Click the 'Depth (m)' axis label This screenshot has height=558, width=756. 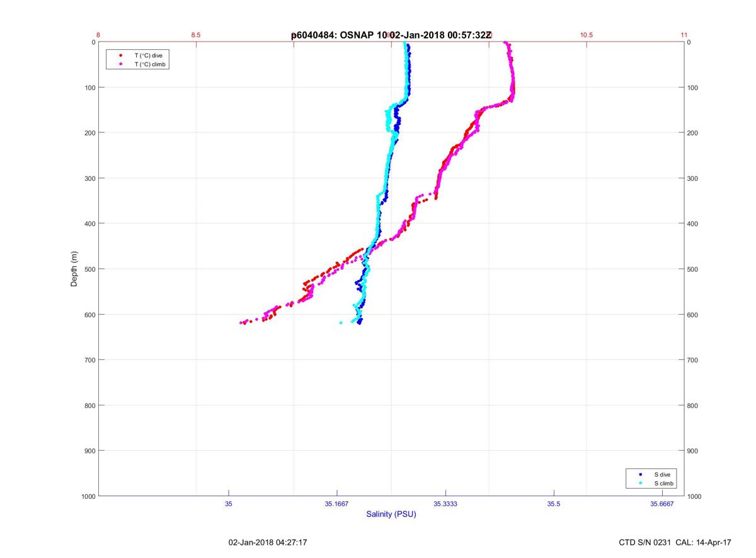[74, 269]
